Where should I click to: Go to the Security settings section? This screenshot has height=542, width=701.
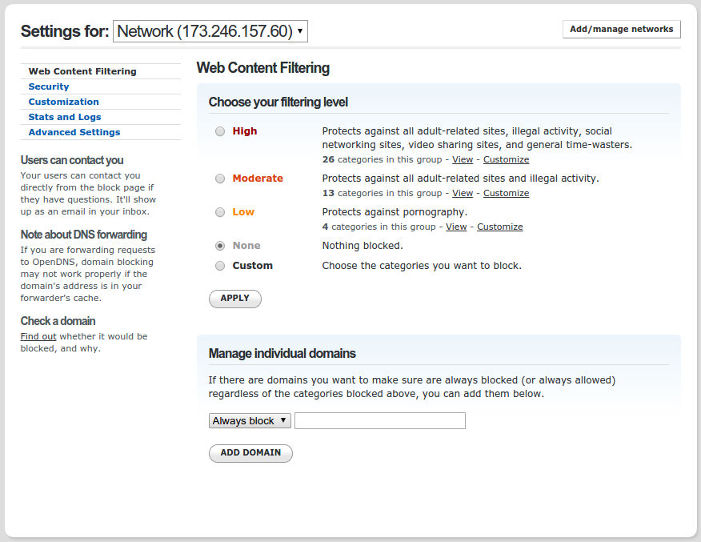coord(49,86)
